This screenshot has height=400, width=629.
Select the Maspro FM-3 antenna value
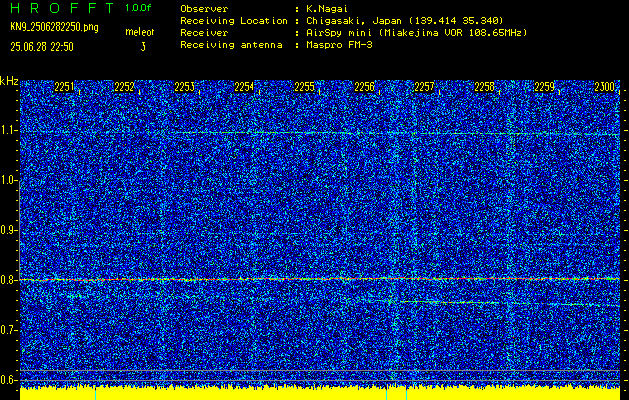pyautogui.click(x=339, y=45)
